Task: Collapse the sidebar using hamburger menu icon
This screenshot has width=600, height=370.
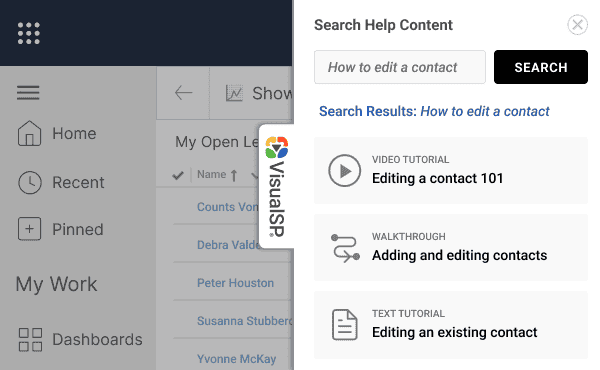Action: (28, 93)
